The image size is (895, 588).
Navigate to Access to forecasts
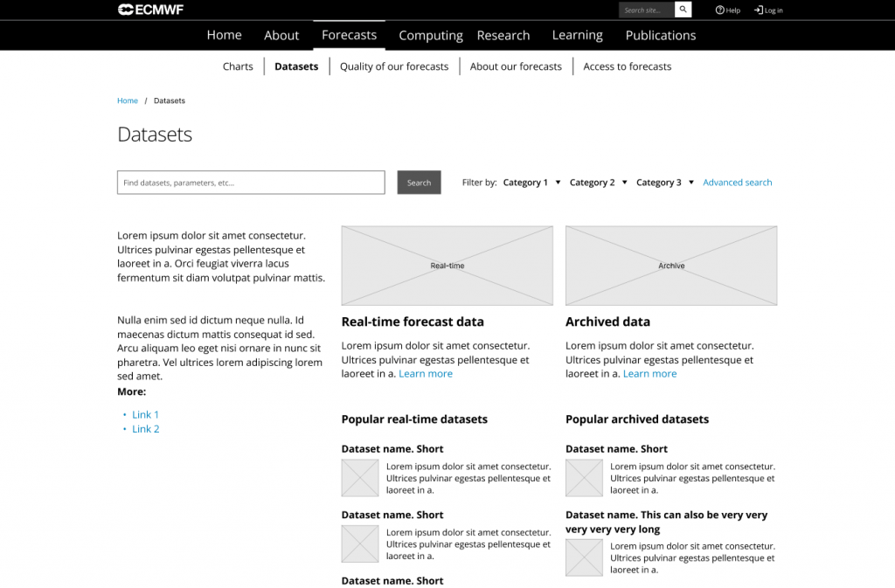coord(627,66)
